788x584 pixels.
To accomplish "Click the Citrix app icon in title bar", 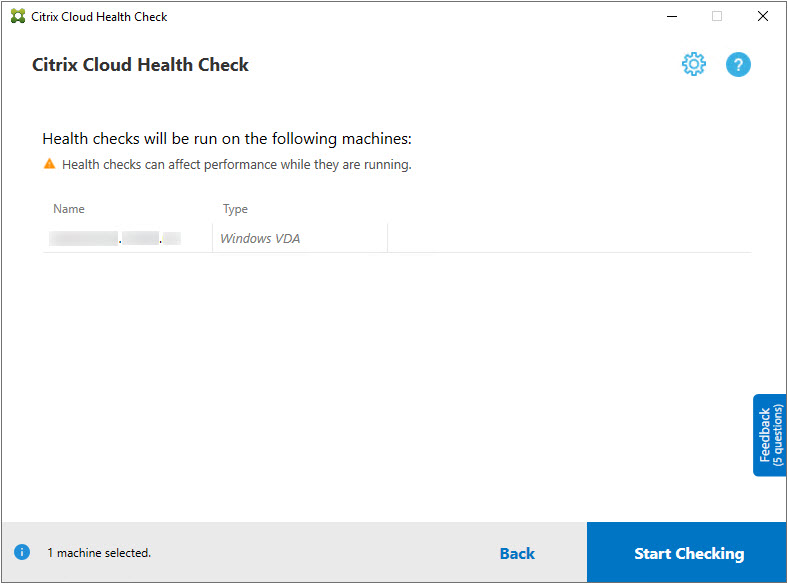I will [17, 16].
